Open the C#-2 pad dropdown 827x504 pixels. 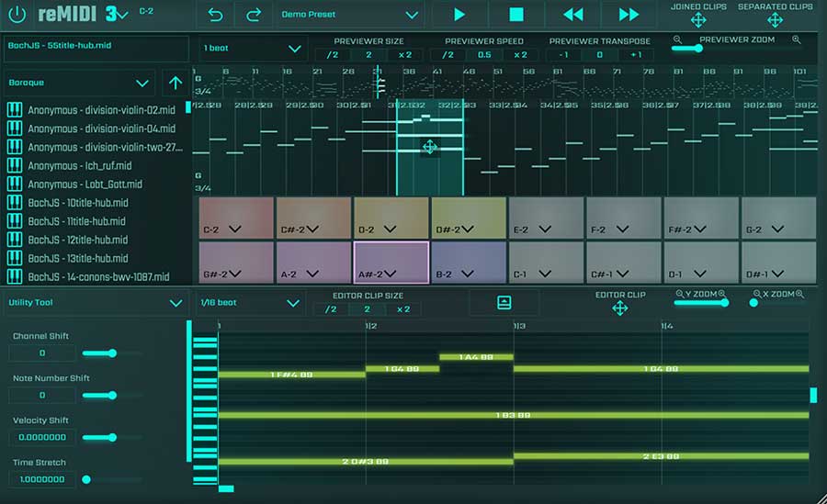point(312,229)
